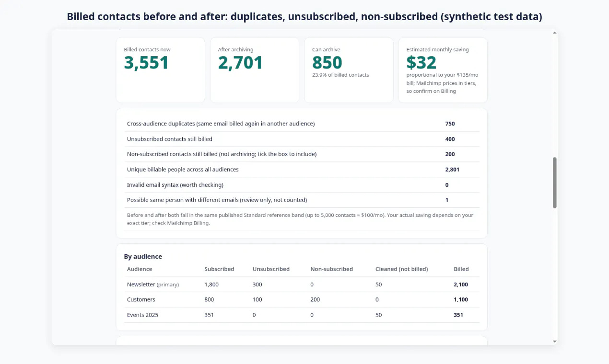
Task: Open the Estimated monthly saving $32 card
Action: [x=443, y=70]
